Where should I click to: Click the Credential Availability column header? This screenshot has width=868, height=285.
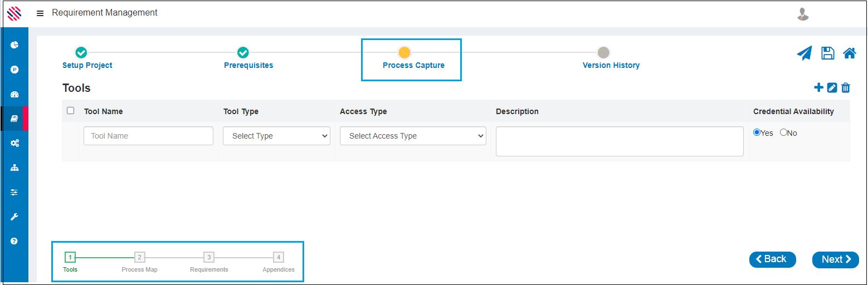coord(793,111)
